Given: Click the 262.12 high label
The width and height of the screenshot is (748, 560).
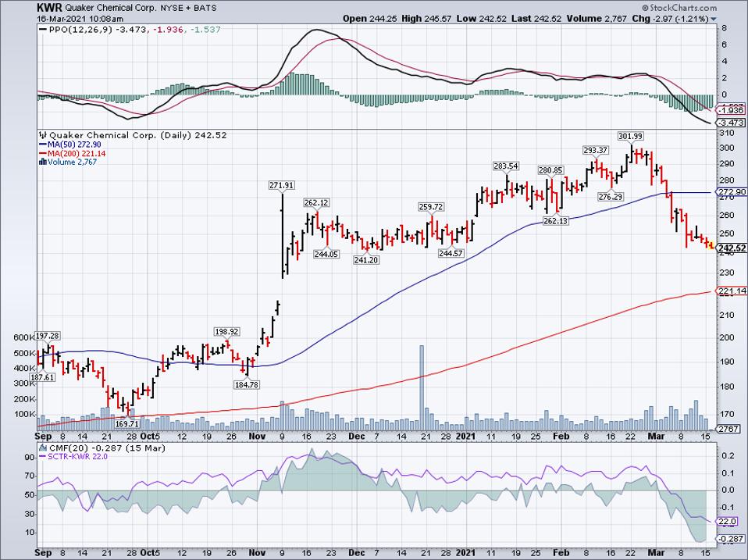Looking at the screenshot, I should [316, 203].
